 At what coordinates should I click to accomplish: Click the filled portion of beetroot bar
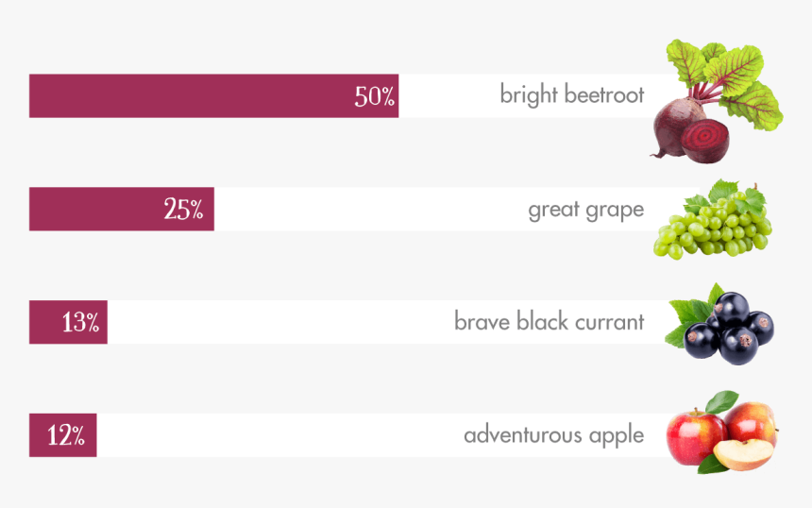coord(189,96)
